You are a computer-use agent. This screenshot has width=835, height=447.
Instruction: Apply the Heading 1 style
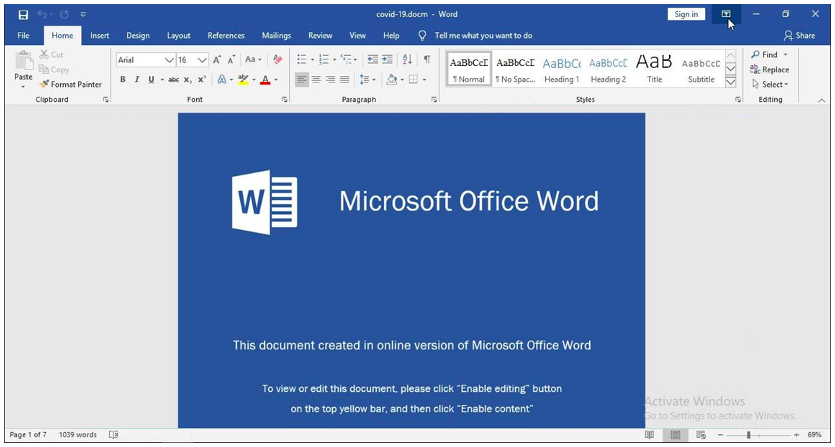pos(561,69)
